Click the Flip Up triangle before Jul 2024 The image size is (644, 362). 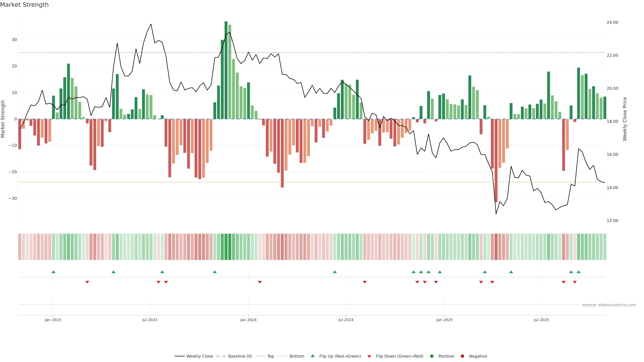coord(335,272)
